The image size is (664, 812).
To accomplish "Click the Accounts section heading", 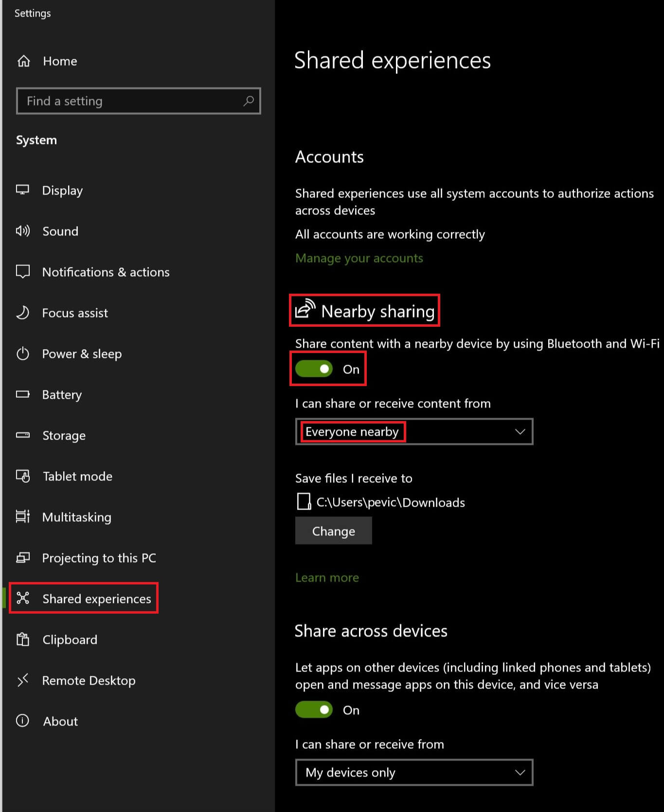I will [329, 157].
